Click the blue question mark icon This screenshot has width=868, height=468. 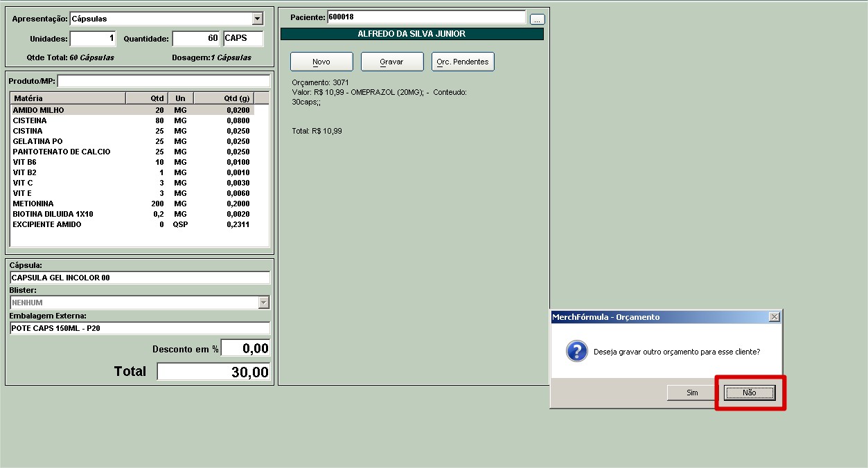tap(576, 352)
